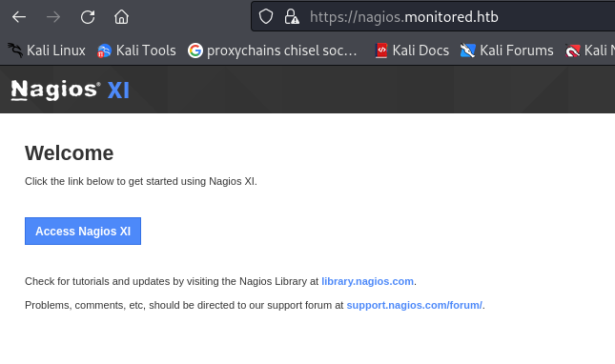Open the Kali Linux bookmark
The width and height of the screenshot is (615, 364).
pyautogui.click(x=47, y=51)
